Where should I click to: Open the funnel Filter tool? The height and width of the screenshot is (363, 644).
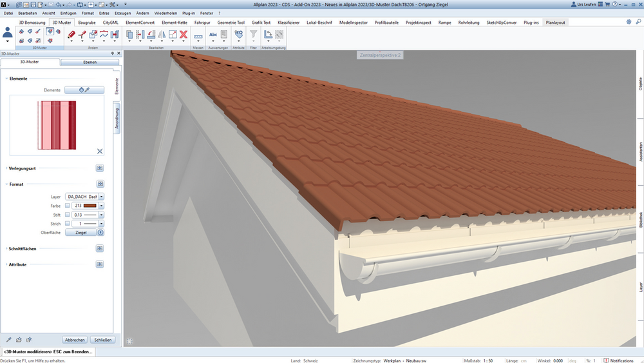click(x=253, y=34)
